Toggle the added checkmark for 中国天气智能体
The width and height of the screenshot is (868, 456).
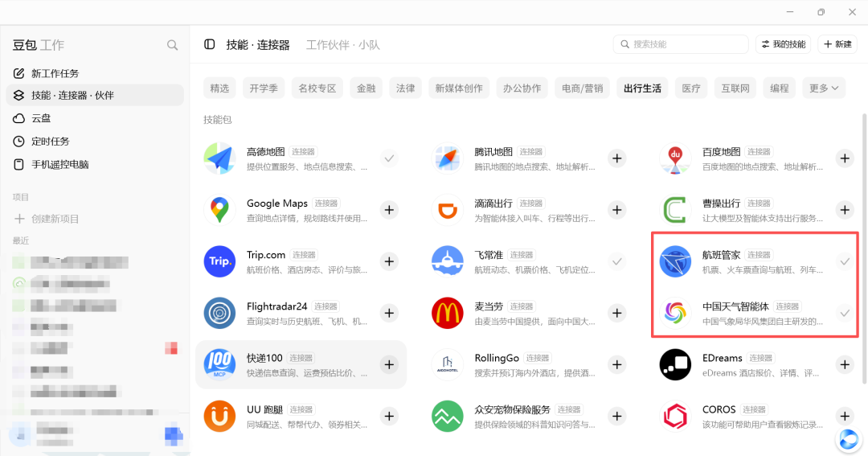[845, 313]
